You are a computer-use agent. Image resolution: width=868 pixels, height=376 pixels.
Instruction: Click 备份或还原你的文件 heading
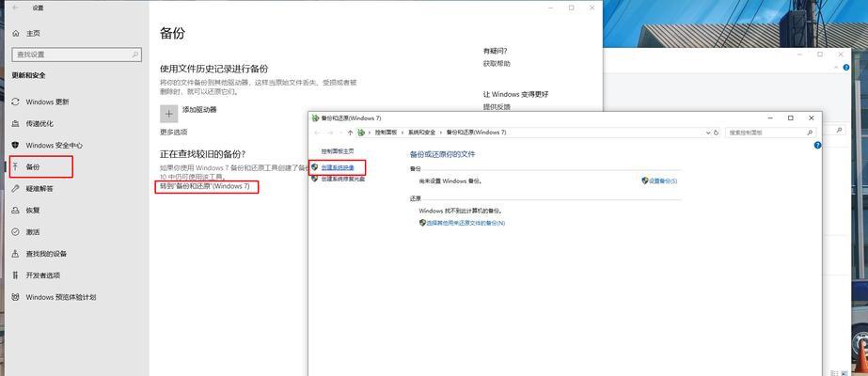pyautogui.click(x=442, y=154)
